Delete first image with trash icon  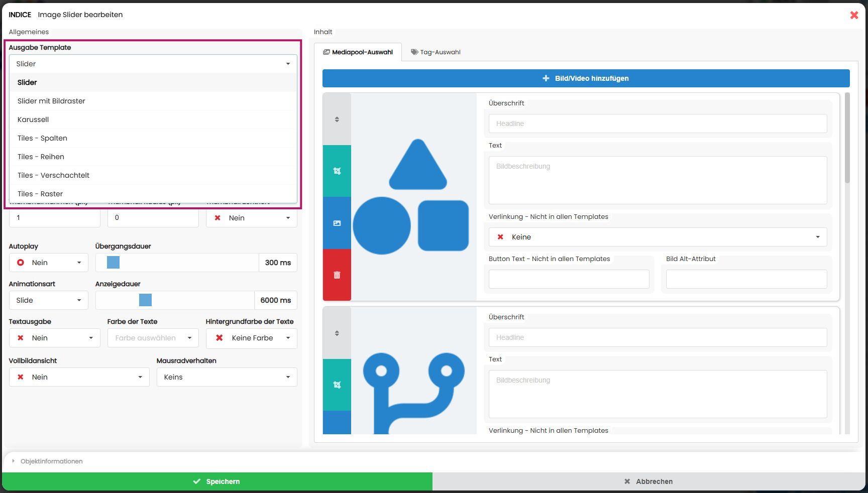[337, 275]
